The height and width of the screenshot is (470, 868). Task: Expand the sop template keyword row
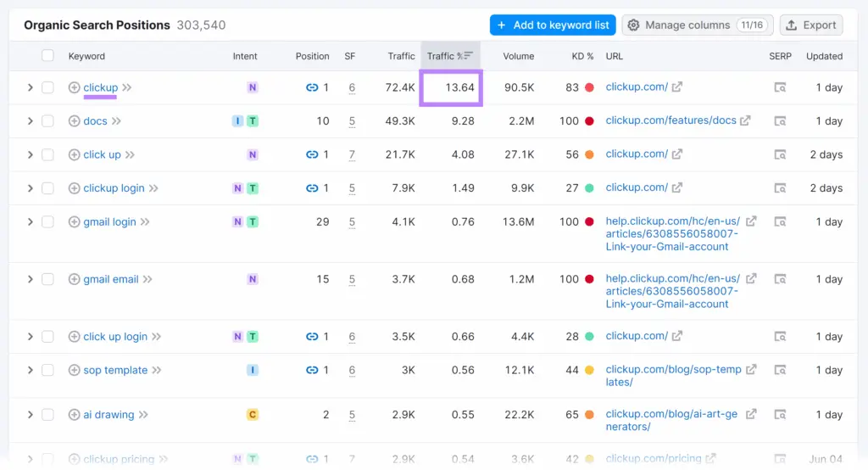(x=30, y=370)
